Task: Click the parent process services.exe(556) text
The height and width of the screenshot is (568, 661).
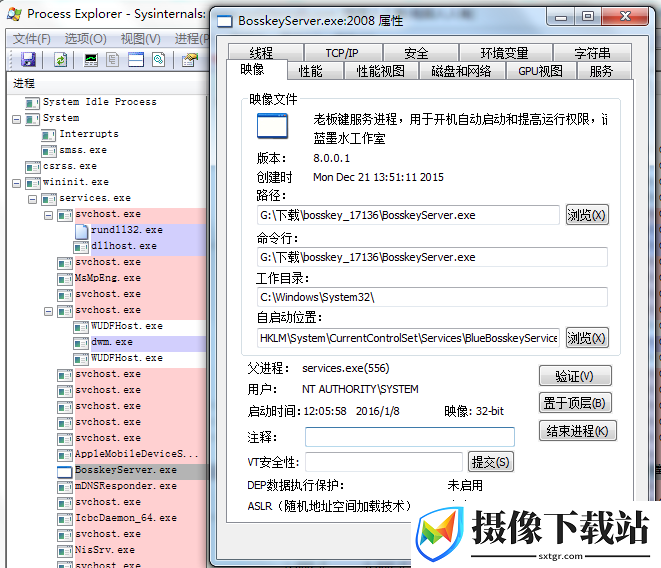Action: tap(346, 369)
